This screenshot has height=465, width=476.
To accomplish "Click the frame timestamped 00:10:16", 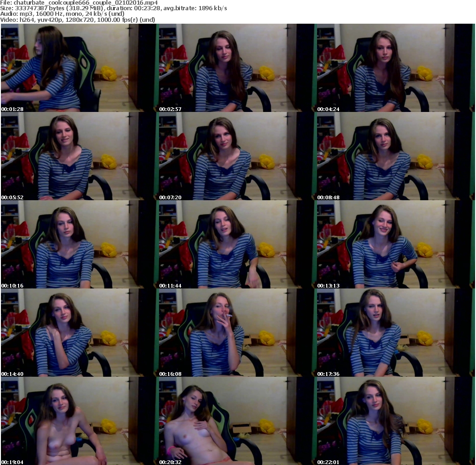I will (79, 244).
